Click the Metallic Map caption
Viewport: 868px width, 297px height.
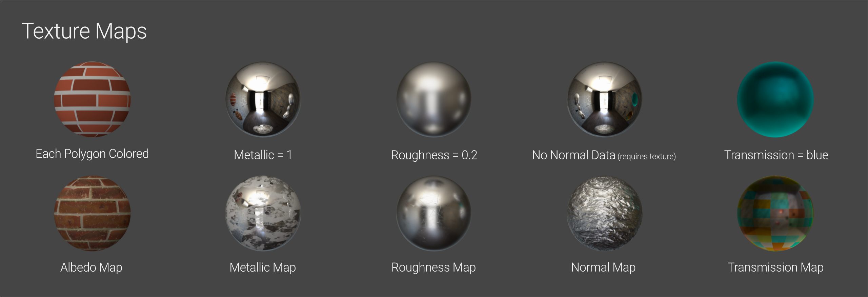(263, 268)
